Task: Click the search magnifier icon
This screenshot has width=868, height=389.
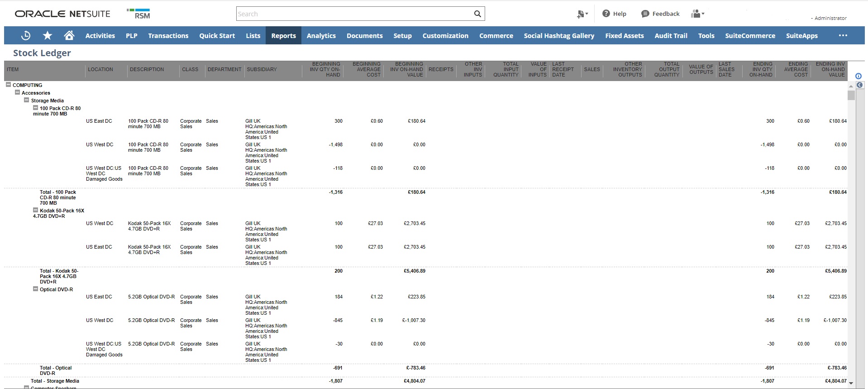Action: (x=477, y=14)
